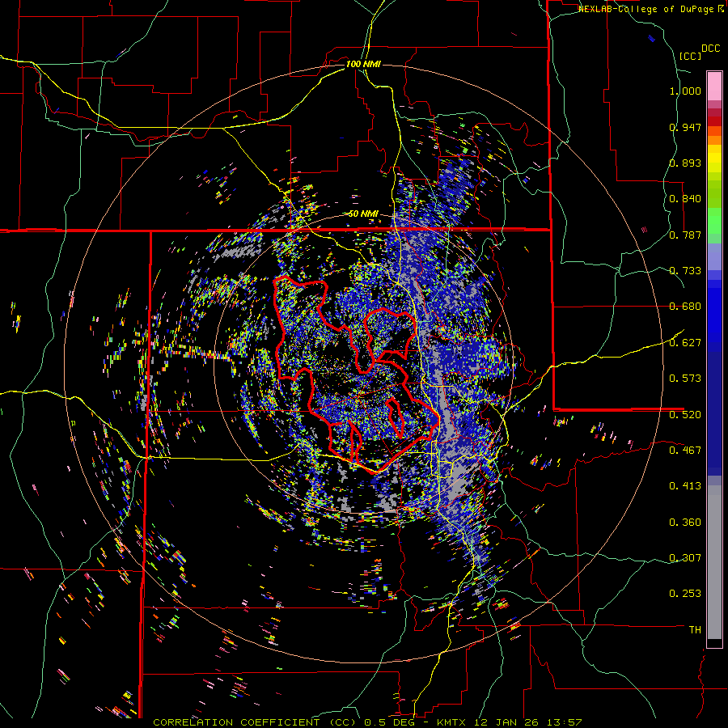728x728 pixels.
Task: Click the pink segment topping the color bar
Action: [x=714, y=86]
